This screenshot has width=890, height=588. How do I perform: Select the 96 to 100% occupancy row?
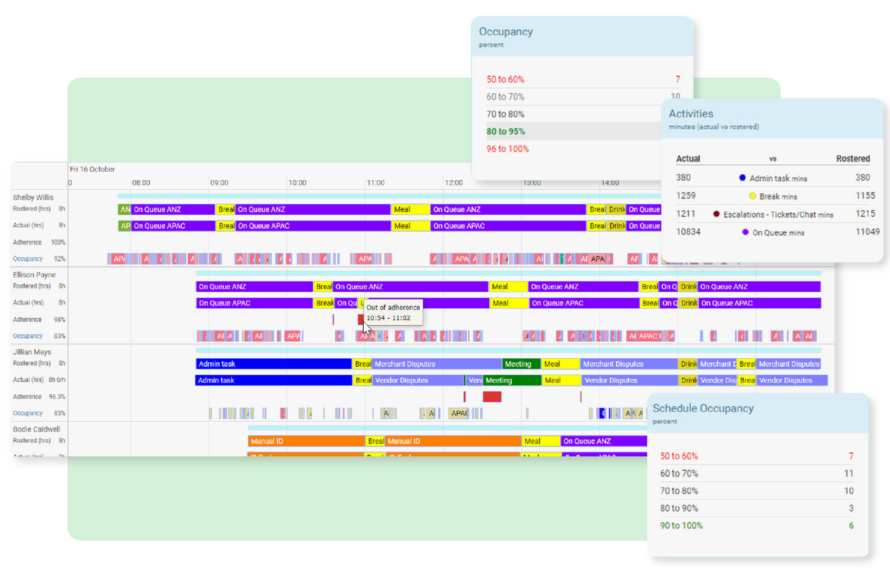point(507,149)
